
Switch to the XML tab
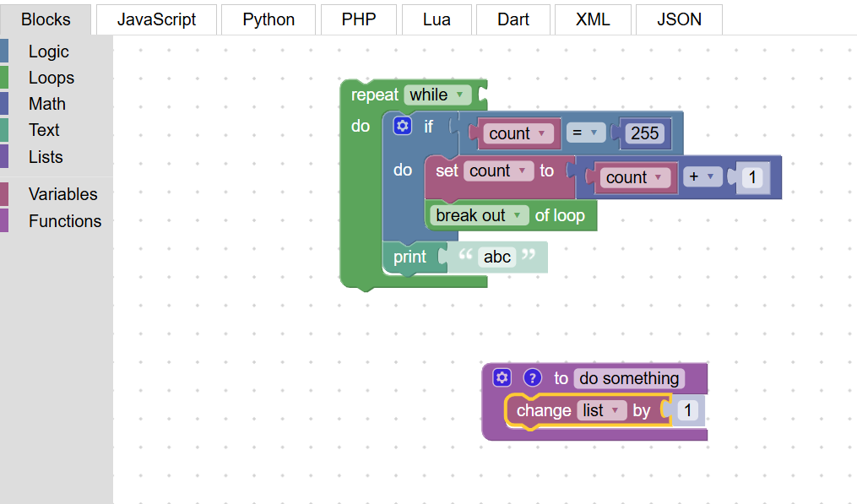593,19
